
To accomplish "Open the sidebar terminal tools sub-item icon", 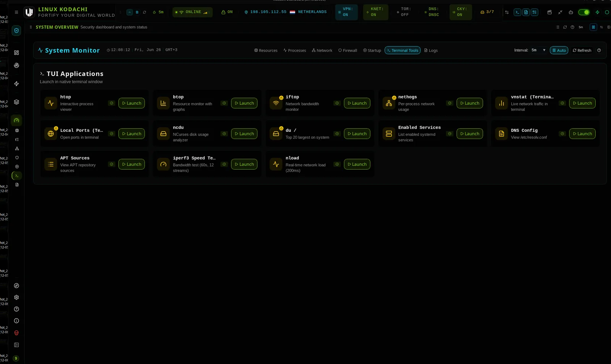I will (x=17, y=176).
